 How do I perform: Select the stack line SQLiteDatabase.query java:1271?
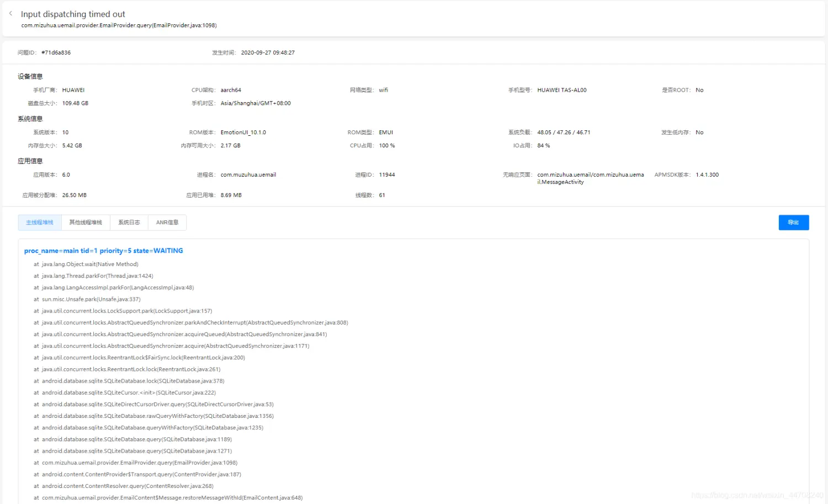point(132,451)
